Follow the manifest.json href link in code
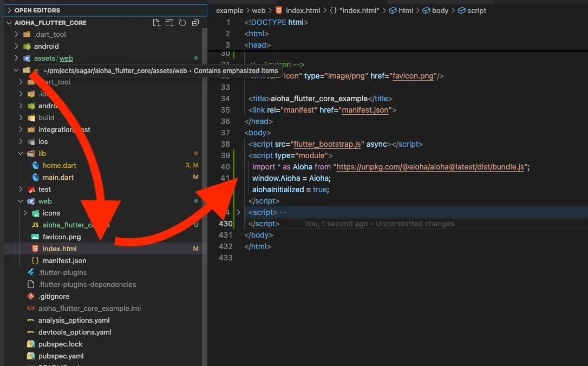This screenshot has width=588, height=366. click(x=365, y=110)
